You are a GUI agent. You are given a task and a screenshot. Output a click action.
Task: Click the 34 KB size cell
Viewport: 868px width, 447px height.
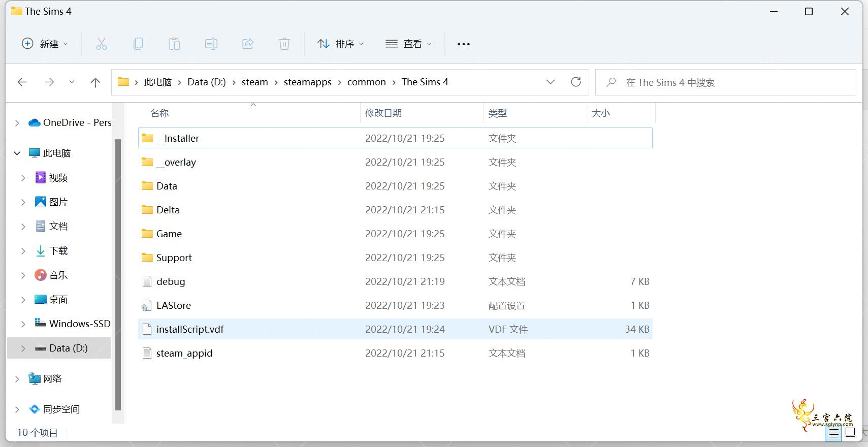637,329
